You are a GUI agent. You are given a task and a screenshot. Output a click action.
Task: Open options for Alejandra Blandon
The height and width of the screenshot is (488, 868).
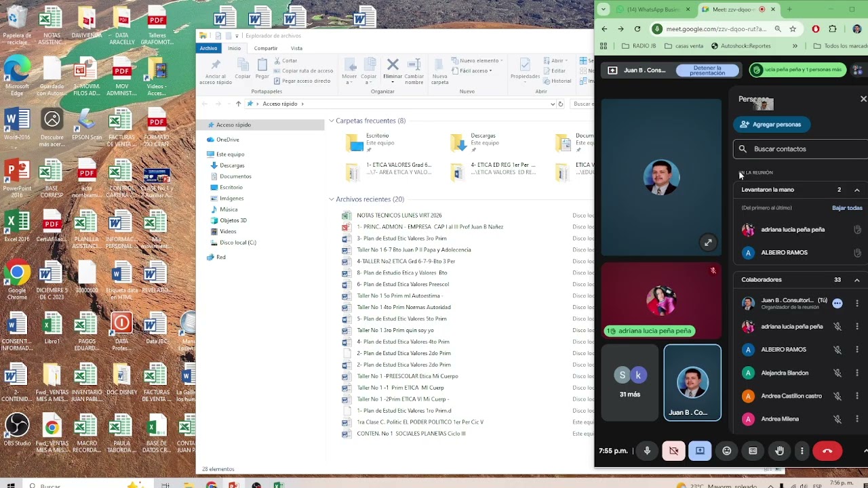click(x=857, y=373)
